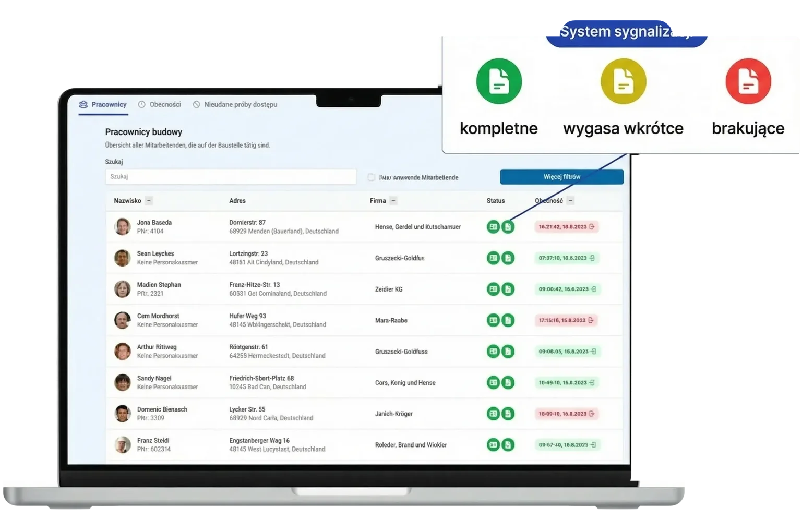Click Franz Steidl's document status icon
This screenshot has height=532, width=802.
click(x=508, y=445)
